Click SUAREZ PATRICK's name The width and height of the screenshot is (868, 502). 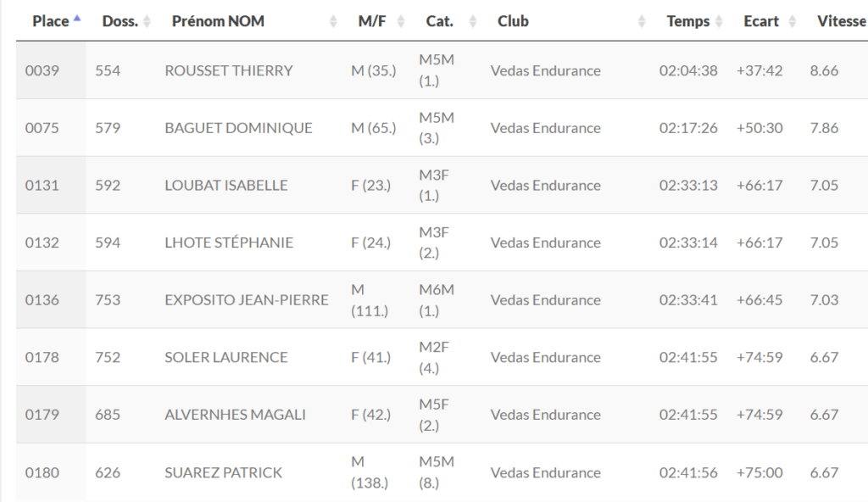click(223, 472)
